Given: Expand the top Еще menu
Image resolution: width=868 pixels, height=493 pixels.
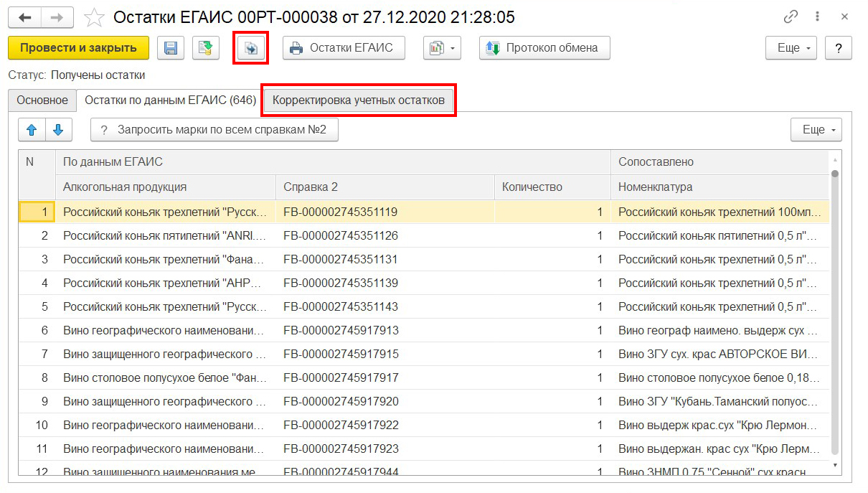Looking at the screenshot, I should point(792,48).
